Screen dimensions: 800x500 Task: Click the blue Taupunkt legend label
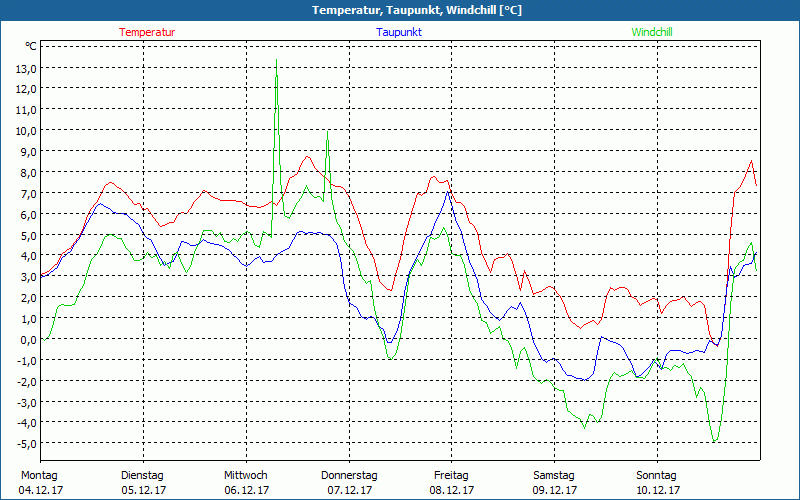point(399,32)
